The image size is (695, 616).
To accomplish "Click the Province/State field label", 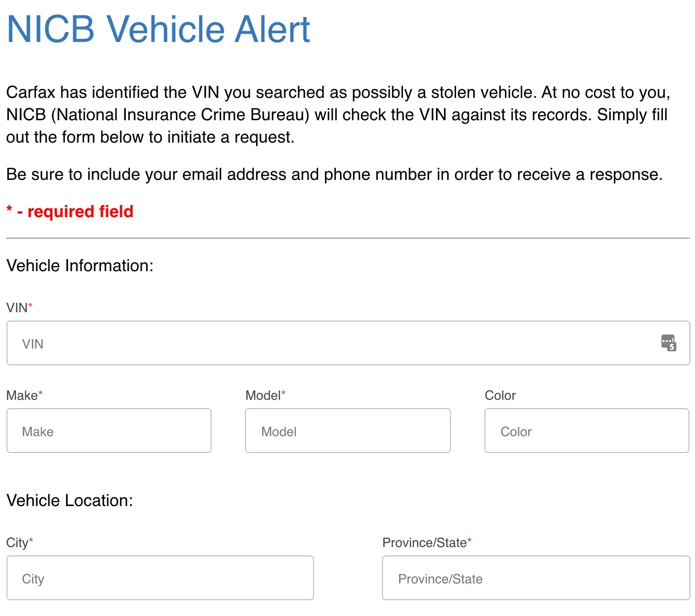I will pos(424,543).
